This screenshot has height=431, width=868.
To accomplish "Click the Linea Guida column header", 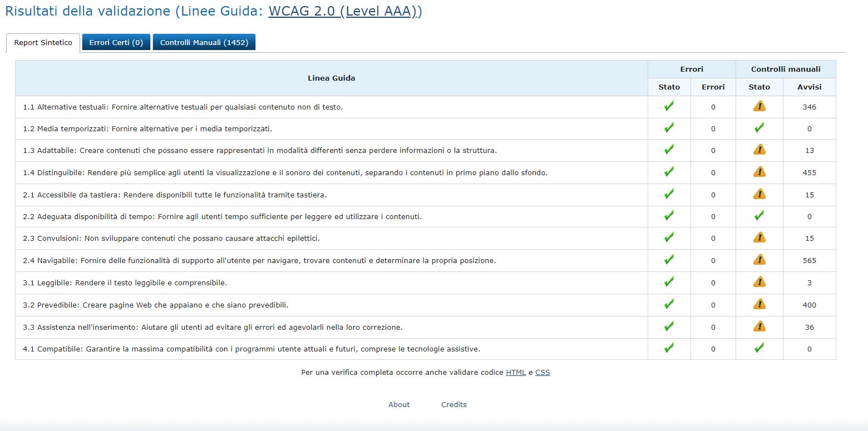I will pos(331,78).
